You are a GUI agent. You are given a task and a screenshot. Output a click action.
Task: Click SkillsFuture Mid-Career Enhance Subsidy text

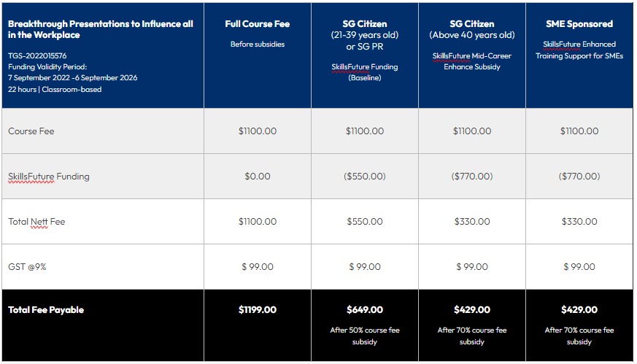point(471,61)
